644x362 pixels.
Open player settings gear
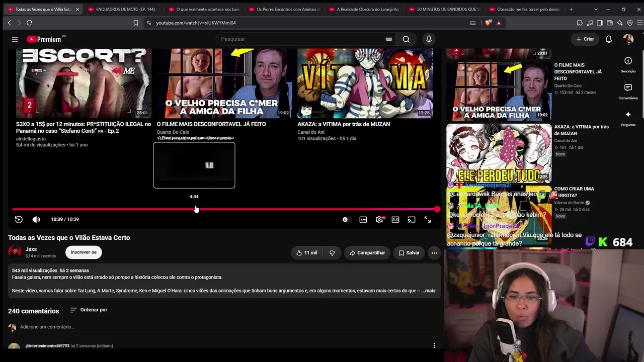[379, 220]
